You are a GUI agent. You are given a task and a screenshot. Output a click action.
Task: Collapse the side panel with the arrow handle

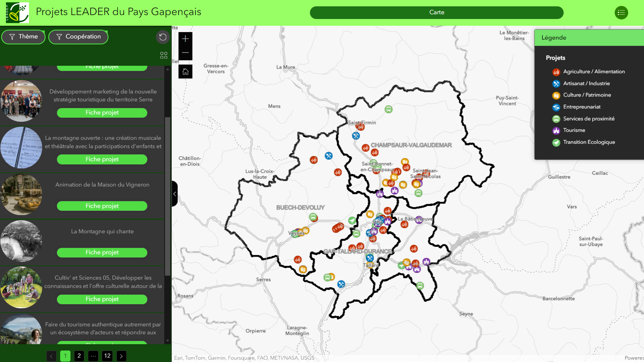tap(175, 194)
